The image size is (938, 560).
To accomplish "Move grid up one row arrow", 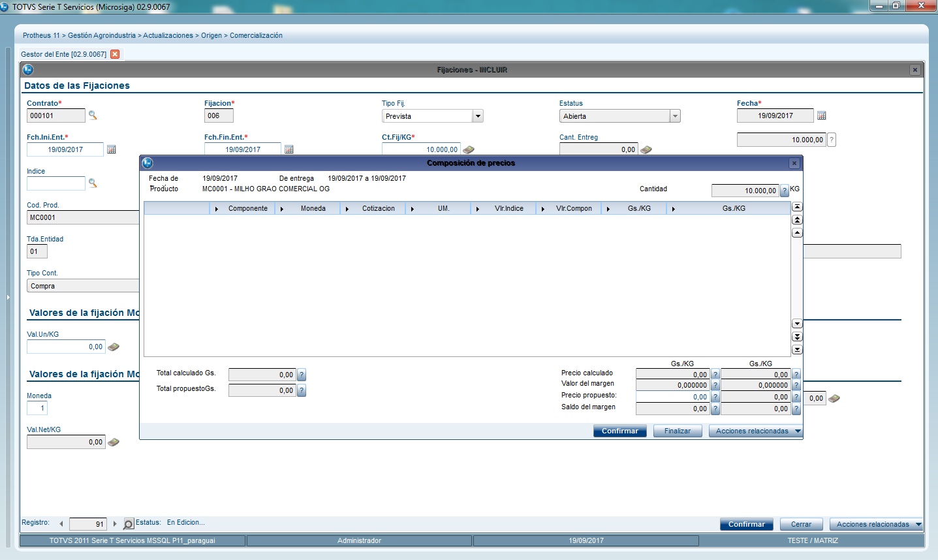I will click(x=797, y=233).
